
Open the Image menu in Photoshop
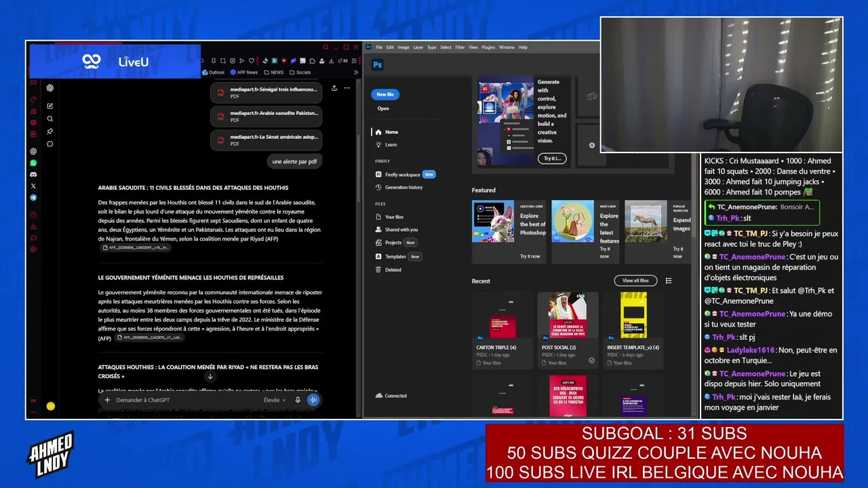coord(403,47)
